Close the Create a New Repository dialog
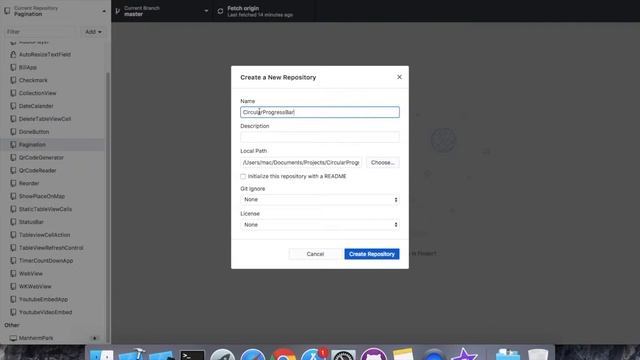Viewport: 640px width, 360px height. pos(399,77)
